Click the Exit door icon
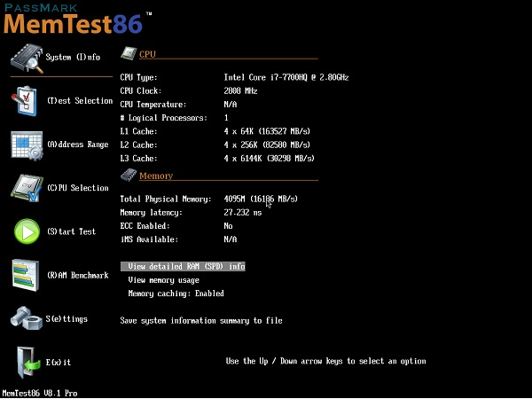The width and height of the screenshot is (532, 399). 28,363
